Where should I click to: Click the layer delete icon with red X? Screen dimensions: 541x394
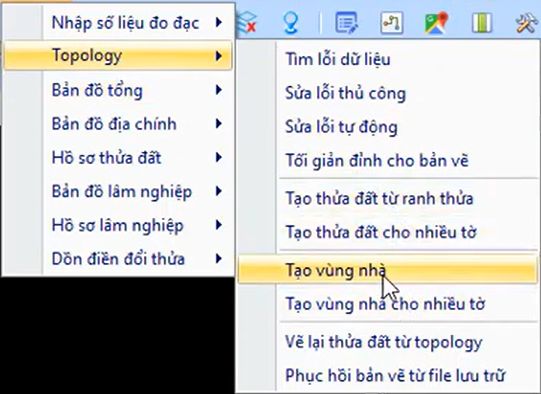[x=247, y=22]
